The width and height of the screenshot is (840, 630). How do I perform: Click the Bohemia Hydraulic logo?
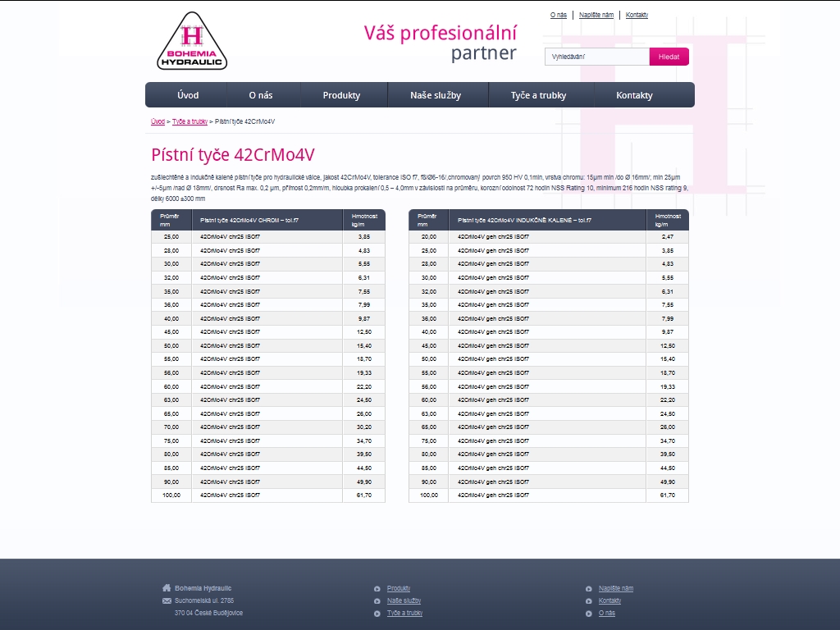pos(192,42)
